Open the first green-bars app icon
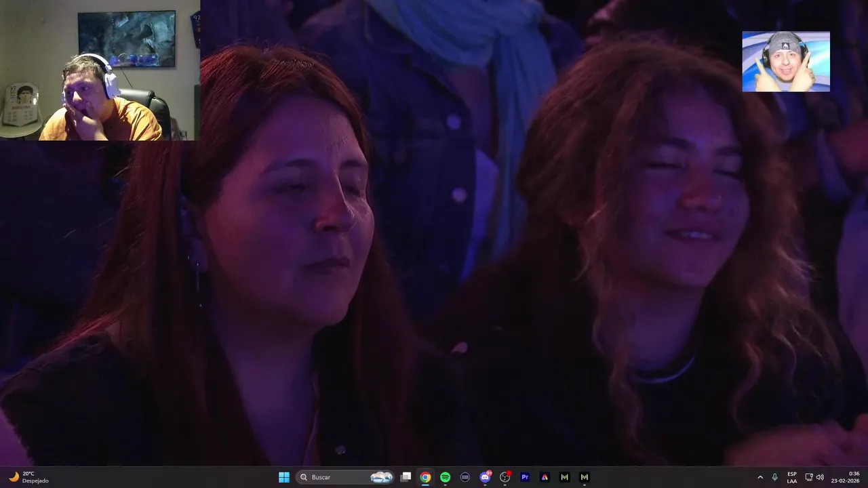Screen dimensions: 868x488 pos(564,477)
